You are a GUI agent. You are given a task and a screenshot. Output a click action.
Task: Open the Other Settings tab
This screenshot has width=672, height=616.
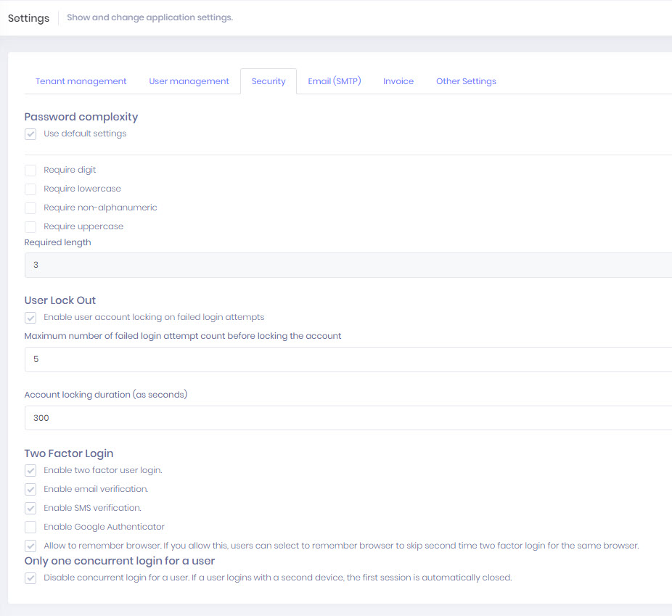pos(466,81)
